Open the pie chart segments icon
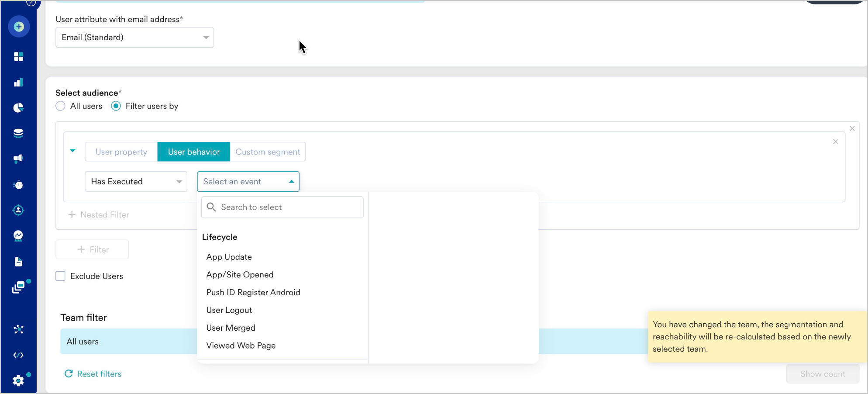The height and width of the screenshot is (394, 868). click(x=18, y=108)
